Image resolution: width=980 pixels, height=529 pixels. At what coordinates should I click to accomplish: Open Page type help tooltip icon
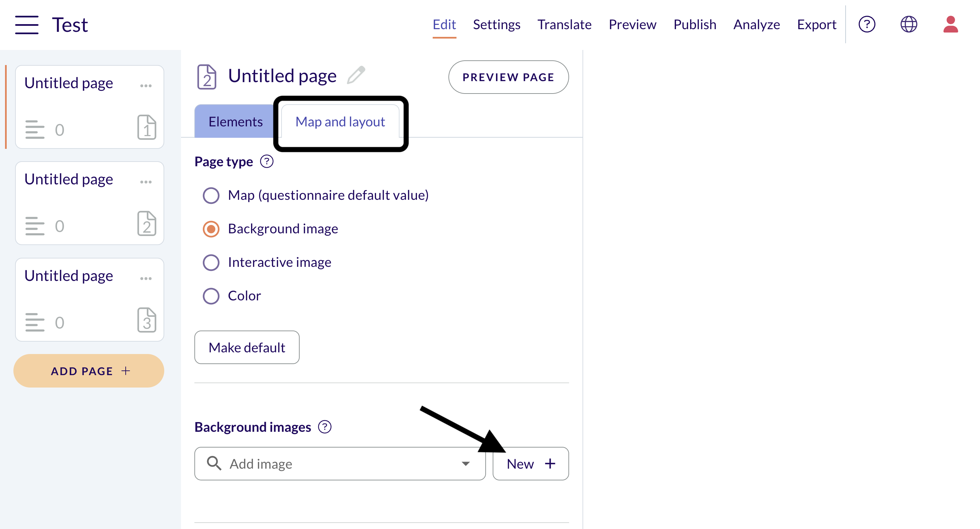(267, 161)
